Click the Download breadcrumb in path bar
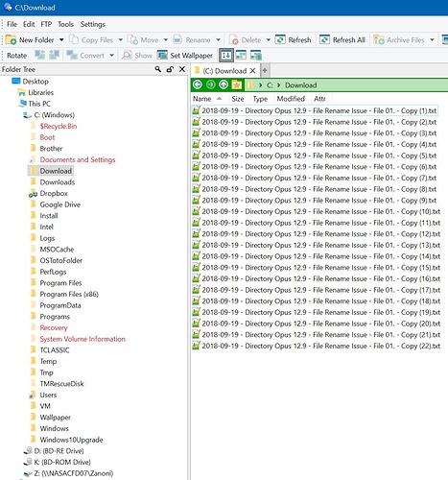 301,85
